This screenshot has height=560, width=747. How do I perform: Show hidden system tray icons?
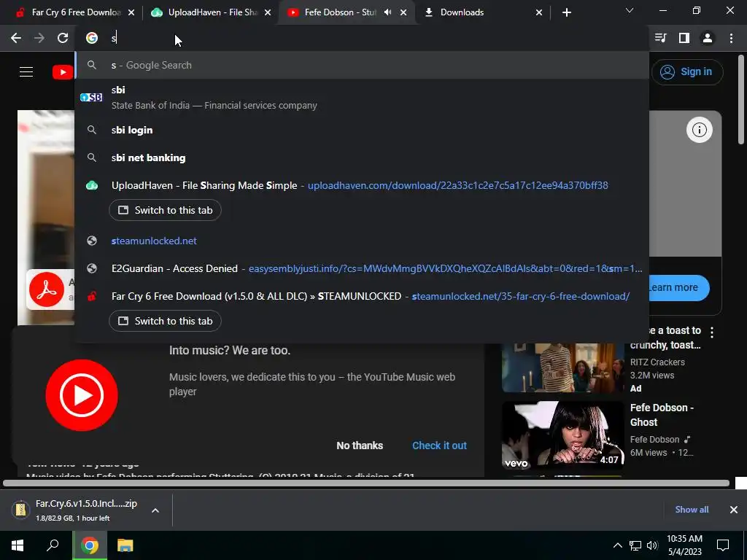point(617,545)
